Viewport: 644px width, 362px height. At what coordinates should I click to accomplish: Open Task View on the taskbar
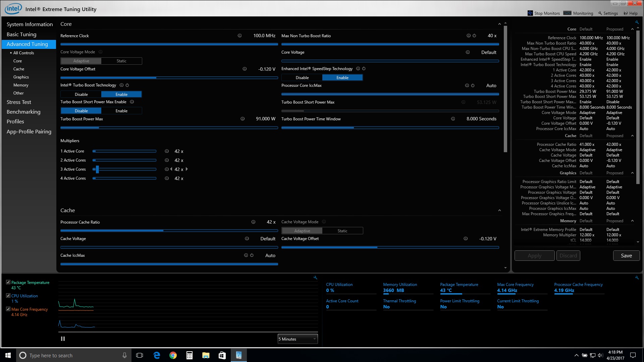140,355
